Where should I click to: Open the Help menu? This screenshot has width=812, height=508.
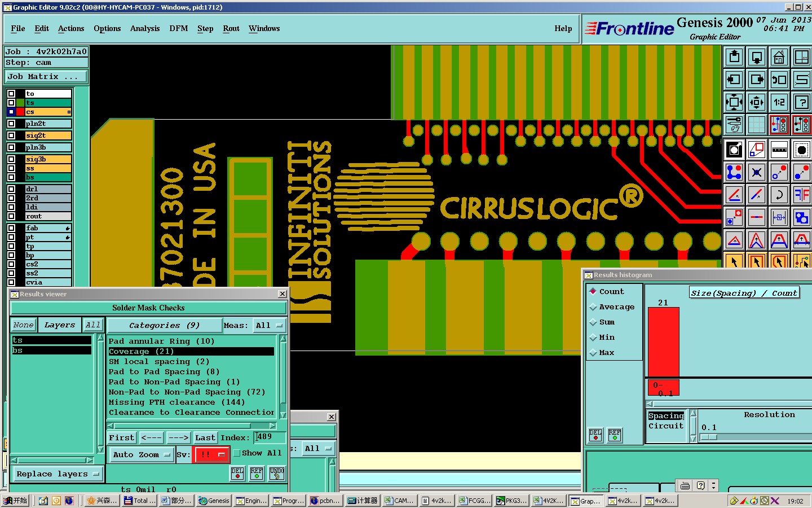[x=563, y=29]
